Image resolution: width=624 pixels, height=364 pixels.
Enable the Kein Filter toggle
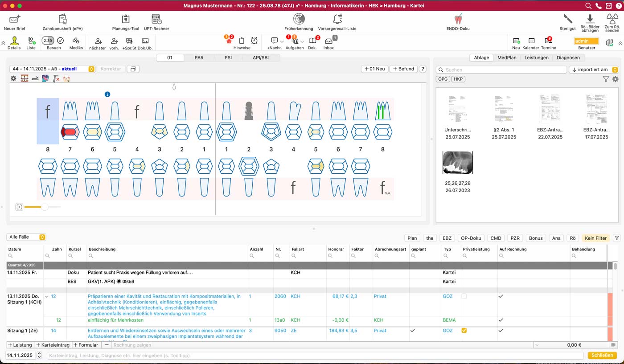click(595, 238)
